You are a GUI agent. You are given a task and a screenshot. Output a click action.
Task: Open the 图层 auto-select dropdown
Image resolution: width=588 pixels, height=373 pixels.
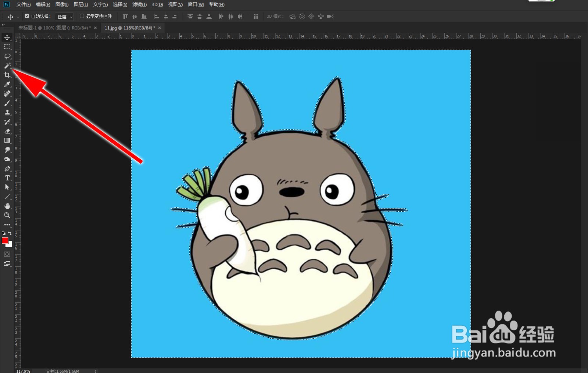point(65,17)
